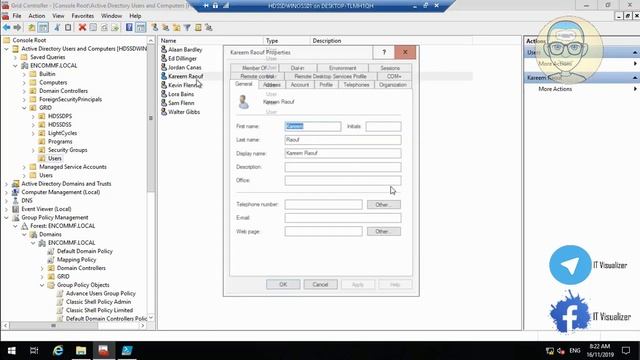Open the Windows Start menu
The height and width of the screenshot is (360, 640).
point(11,350)
